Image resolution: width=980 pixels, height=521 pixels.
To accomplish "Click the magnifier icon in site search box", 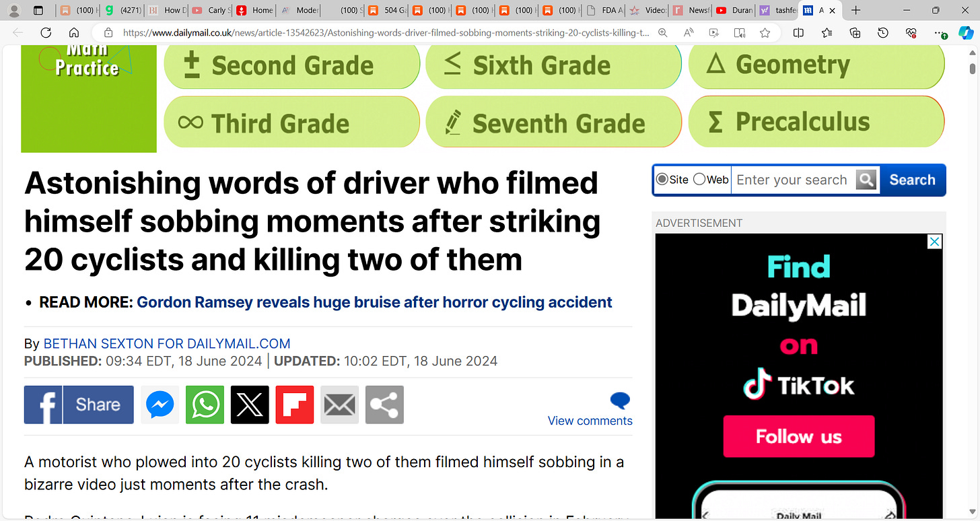I will 867,180.
